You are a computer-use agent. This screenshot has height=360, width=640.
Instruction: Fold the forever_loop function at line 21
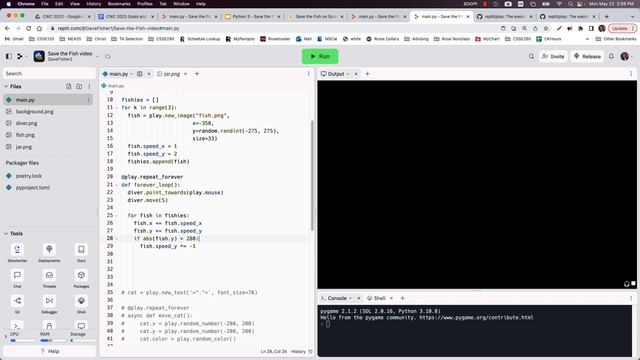117,185
